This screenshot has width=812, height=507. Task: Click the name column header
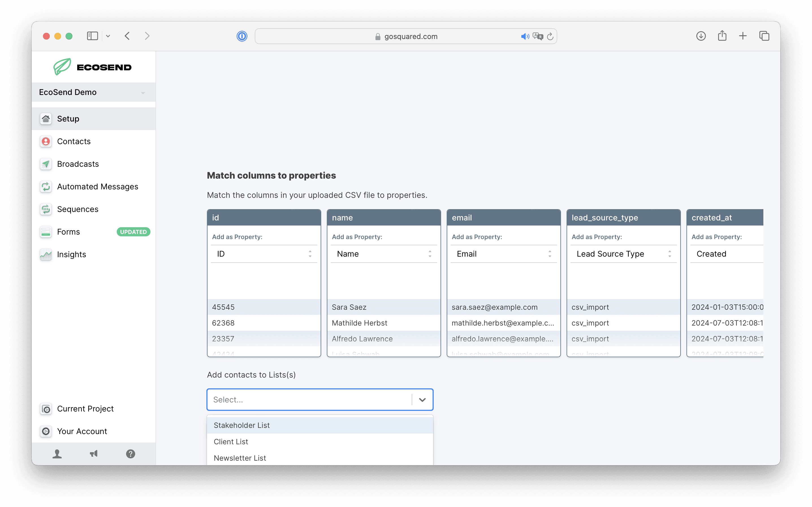(x=384, y=218)
